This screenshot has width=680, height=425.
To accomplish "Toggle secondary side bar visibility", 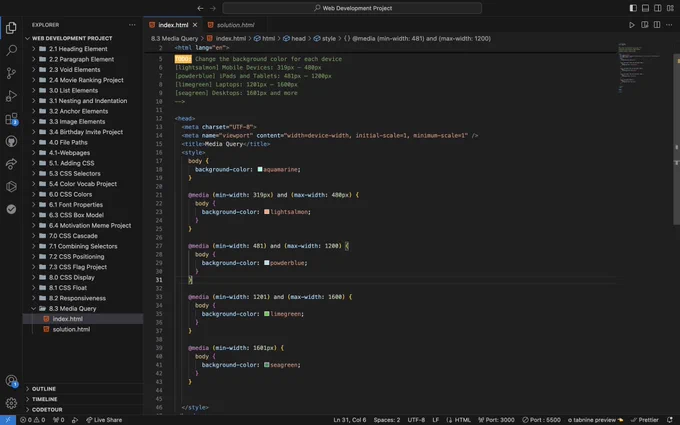I will pyautogui.click(x=657, y=8).
